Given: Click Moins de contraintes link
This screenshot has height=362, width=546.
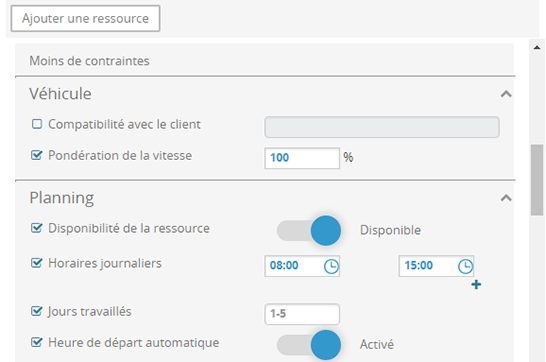Looking at the screenshot, I should point(89,61).
